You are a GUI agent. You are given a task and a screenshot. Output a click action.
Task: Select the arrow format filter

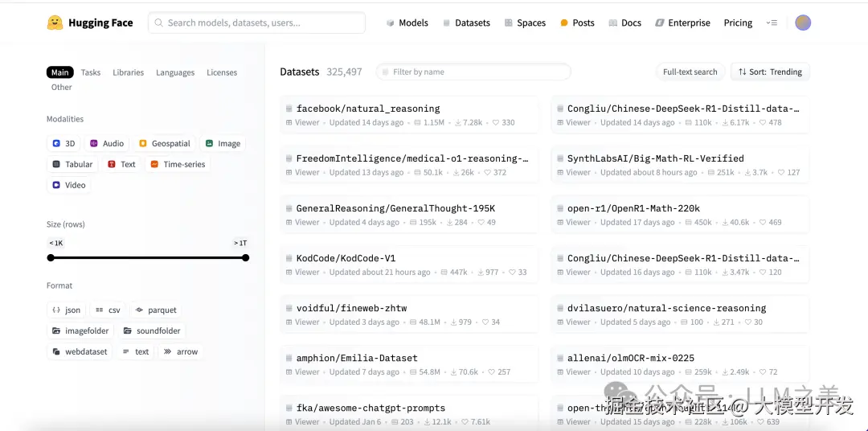coord(181,351)
